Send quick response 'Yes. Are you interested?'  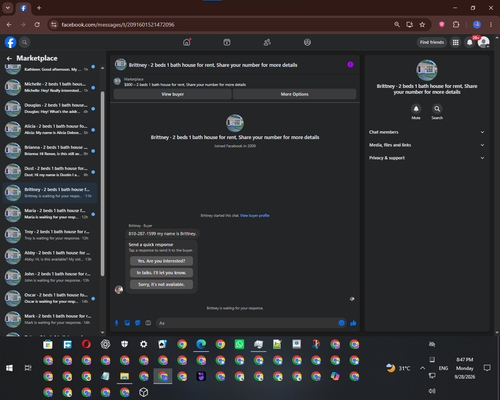[161, 261]
